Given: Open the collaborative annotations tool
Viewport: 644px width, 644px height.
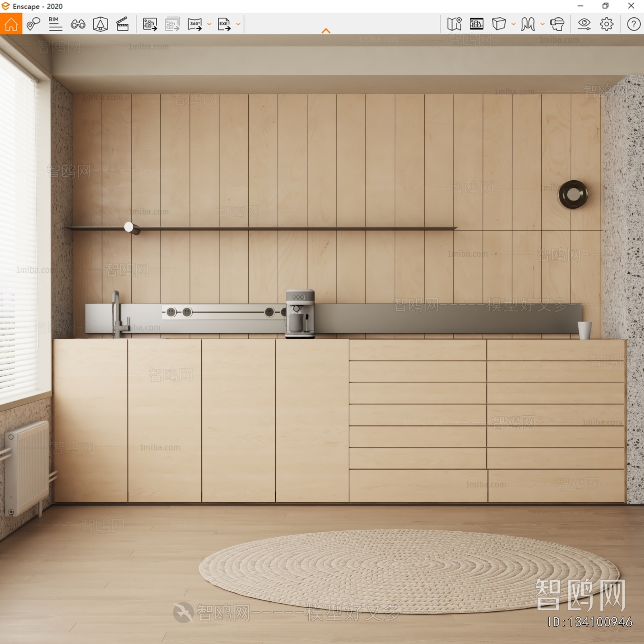Looking at the screenshot, I should pyautogui.click(x=33, y=24).
